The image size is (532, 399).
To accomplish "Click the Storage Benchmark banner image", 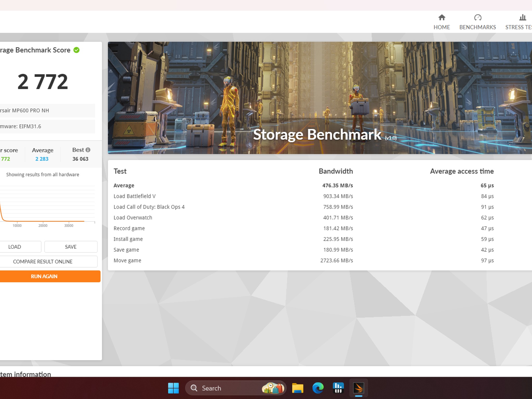I will coord(320,98).
